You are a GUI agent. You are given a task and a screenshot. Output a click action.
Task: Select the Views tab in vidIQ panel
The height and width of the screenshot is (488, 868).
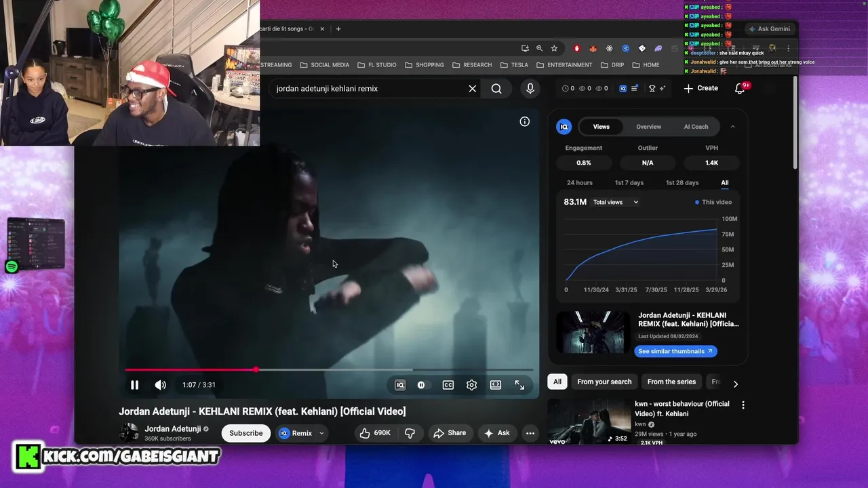coord(601,127)
